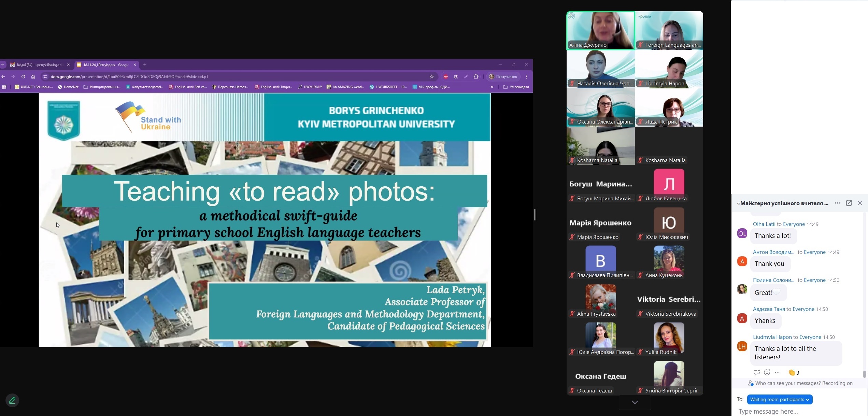Open chat panel more options menu
This screenshot has width=868, height=416.
(x=837, y=203)
